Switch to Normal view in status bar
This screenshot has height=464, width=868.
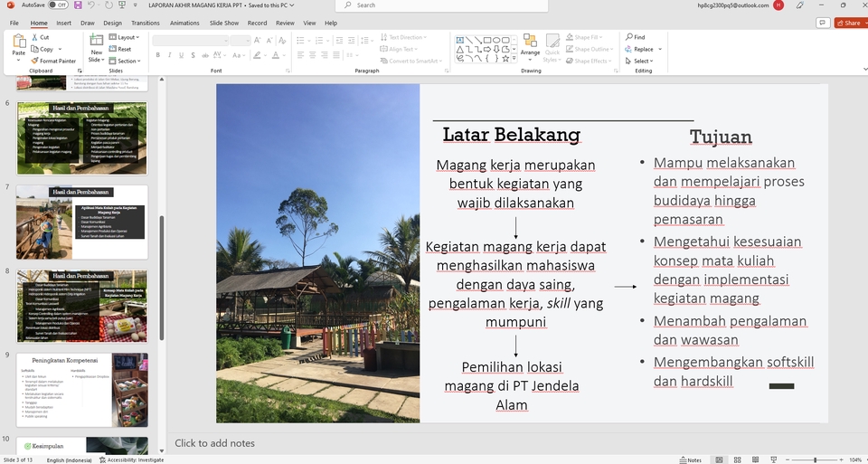tap(719, 459)
